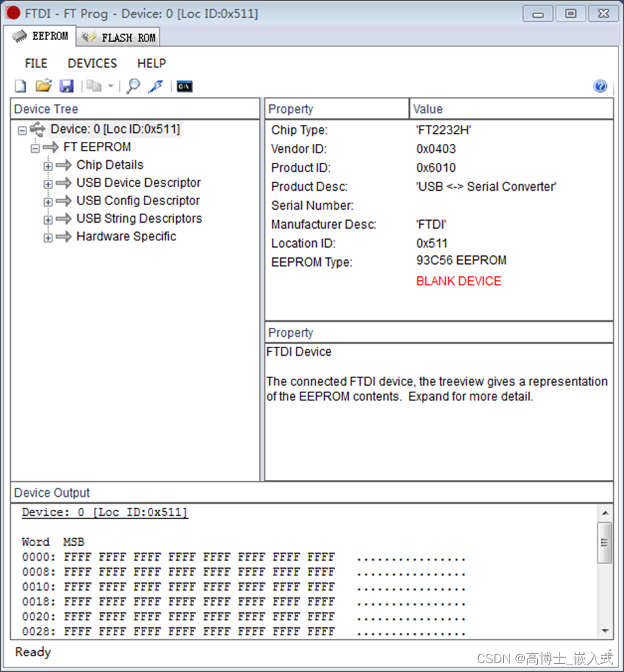Select Device: 0 [Loc ID:0x511] in tree

(x=115, y=129)
